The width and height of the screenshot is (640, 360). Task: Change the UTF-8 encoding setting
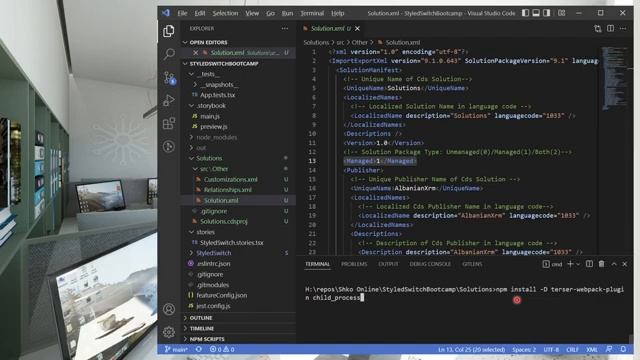pyautogui.click(x=551, y=349)
